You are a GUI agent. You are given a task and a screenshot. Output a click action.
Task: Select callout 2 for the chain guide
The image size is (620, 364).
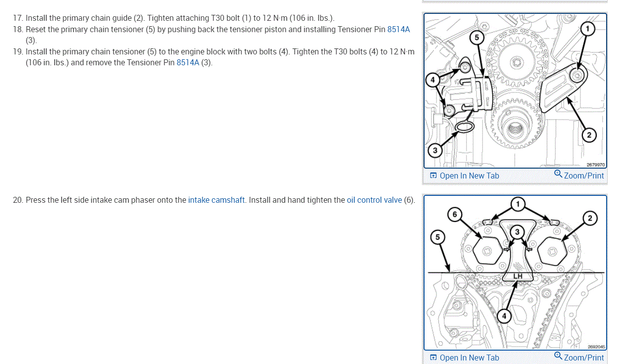[x=589, y=135]
